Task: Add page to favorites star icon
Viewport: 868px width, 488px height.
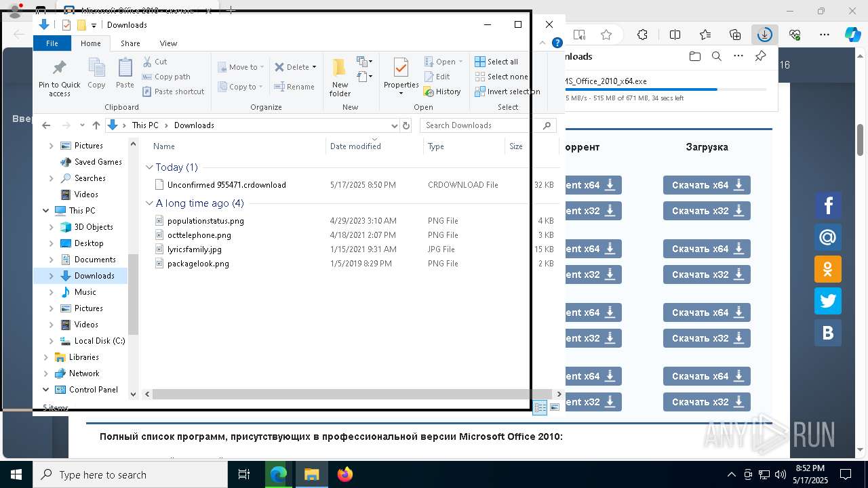Action: click(x=606, y=35)
